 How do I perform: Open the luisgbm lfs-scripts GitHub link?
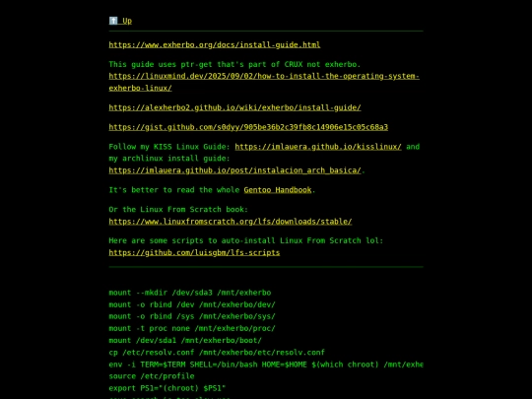pyautogui.click(x=194, y=253)
